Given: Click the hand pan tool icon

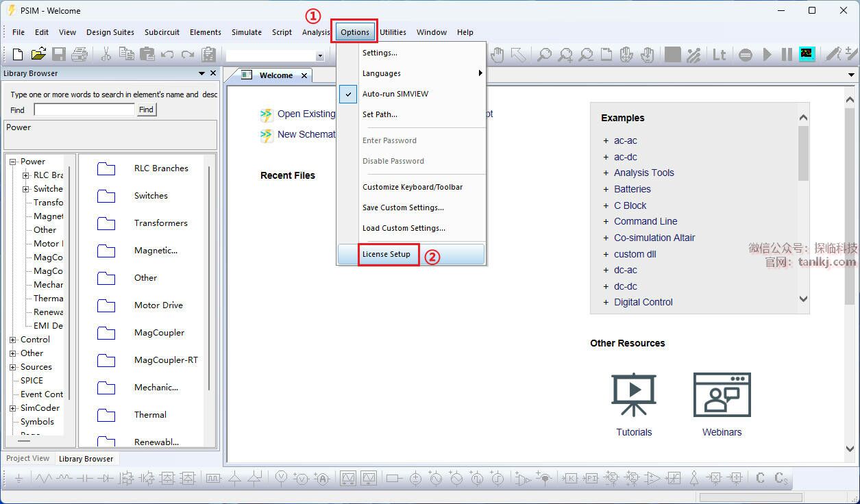Looking at the screenshot, I should tap(497, 54).
